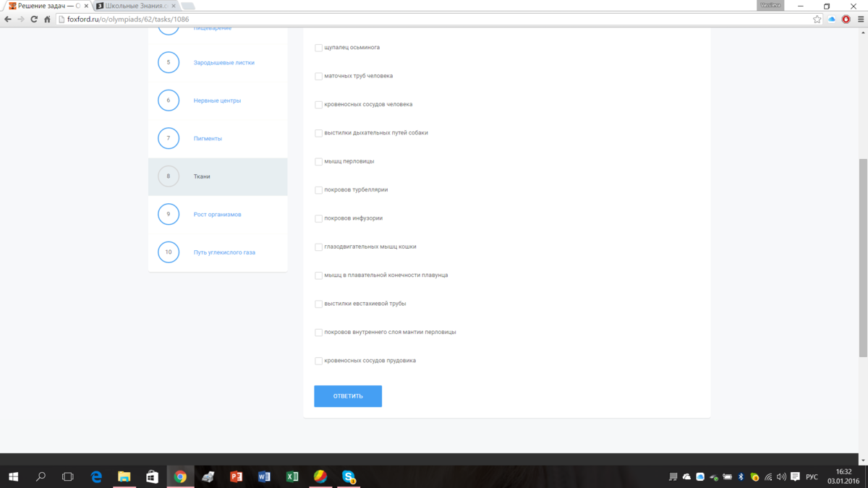Image resolution: width=868 pixels, height=488 pixels.
Task: Open task 7 'Пигменты'
Action: (x=208, y=139)
